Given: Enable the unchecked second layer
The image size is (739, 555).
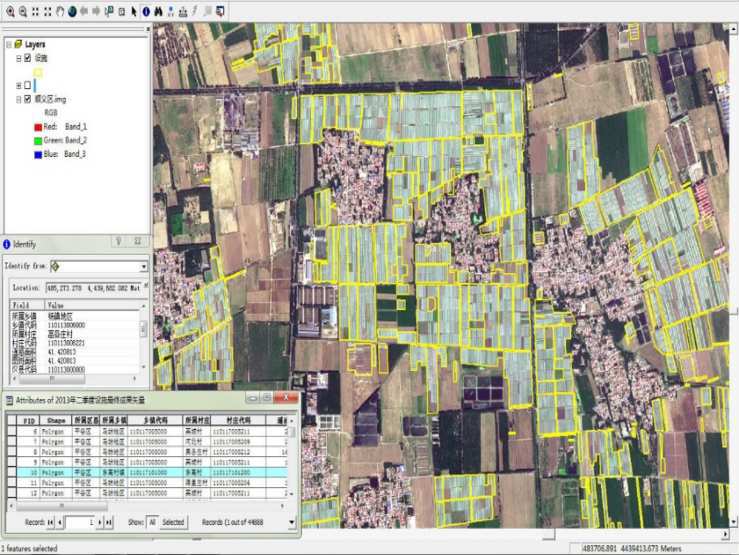Looking at the screenshot, I should pyautogui.click(x=28, y=85).
